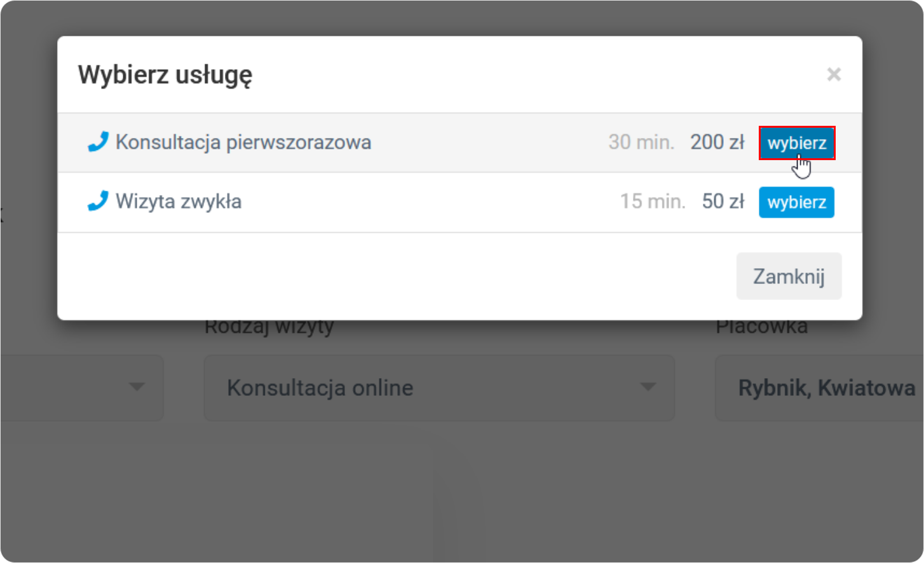The width and height of the screenshot is (924, 563).
Task: Dismiss the Wybierz usługę dialog via X
Action: click(834, 74)
